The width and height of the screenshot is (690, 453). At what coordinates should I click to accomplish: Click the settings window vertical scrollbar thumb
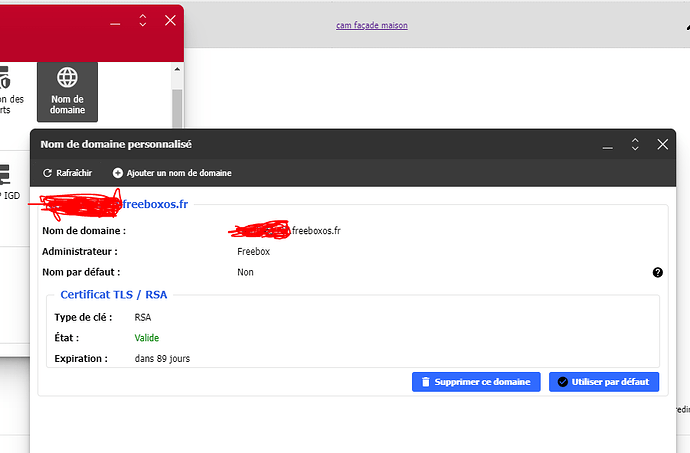click(x=177, y=108)
